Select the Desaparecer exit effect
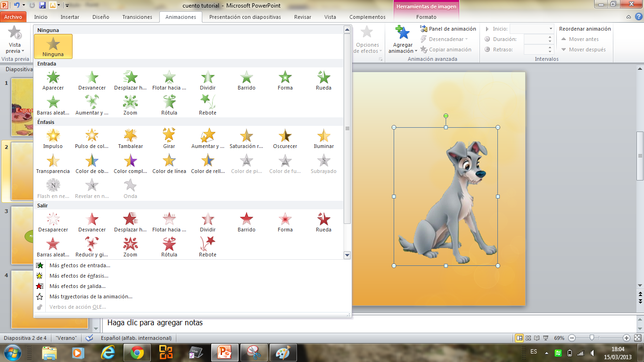 53,222
